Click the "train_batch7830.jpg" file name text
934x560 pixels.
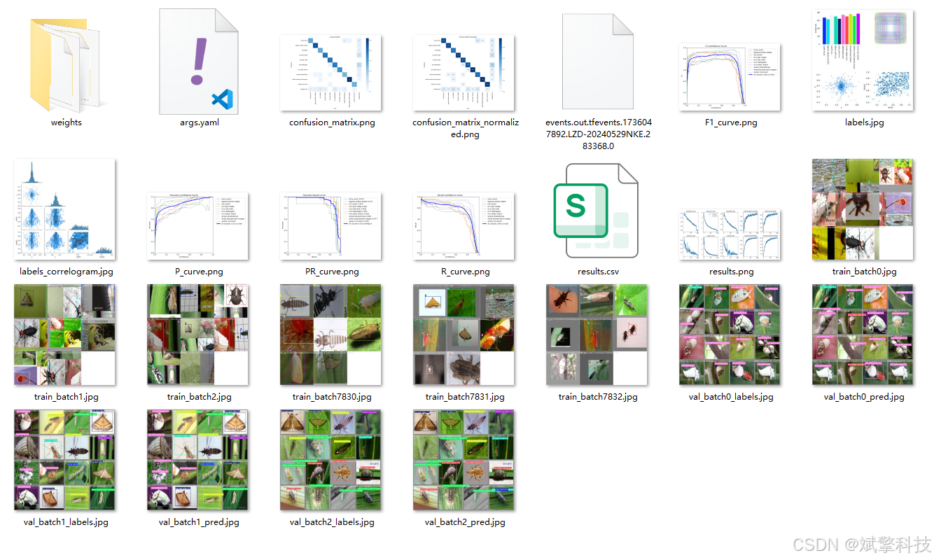click(x=332, y=397)
